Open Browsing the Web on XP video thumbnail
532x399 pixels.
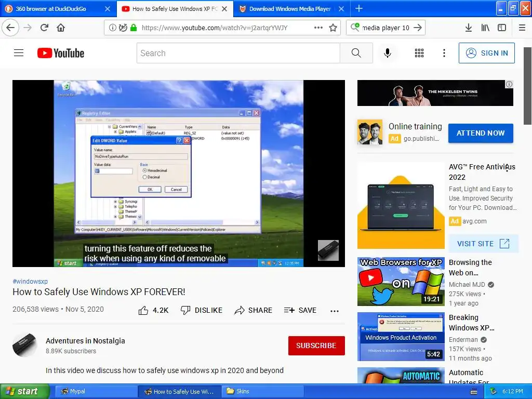[x=401, y=281]
